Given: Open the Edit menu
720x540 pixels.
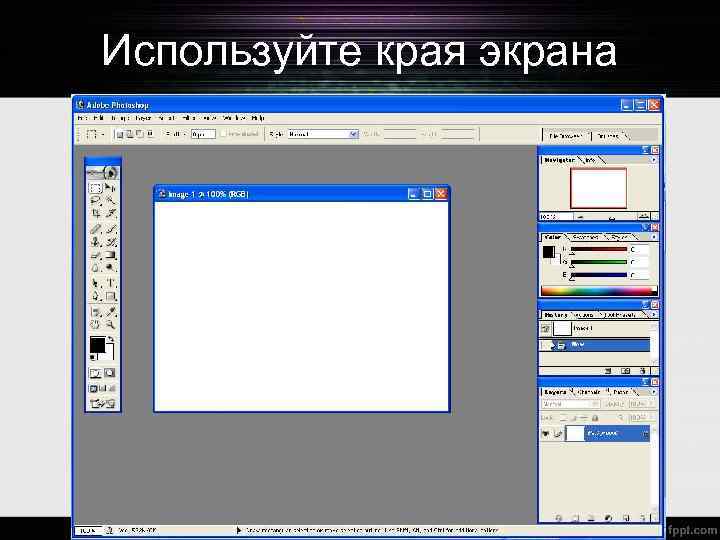Looking at the screenshot, I should click(x=98, y=118).
